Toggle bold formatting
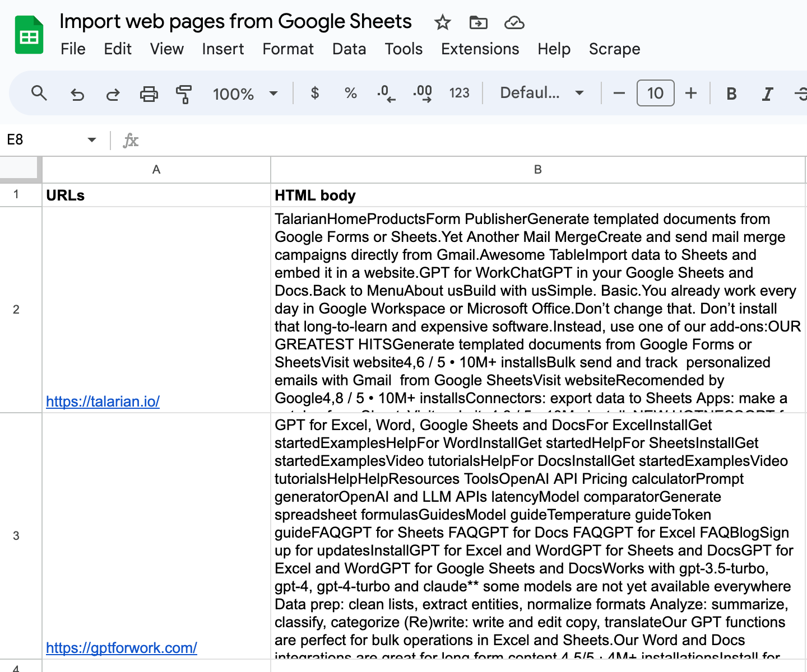Viewport: 807px width, 672px height. pos(731,94)
